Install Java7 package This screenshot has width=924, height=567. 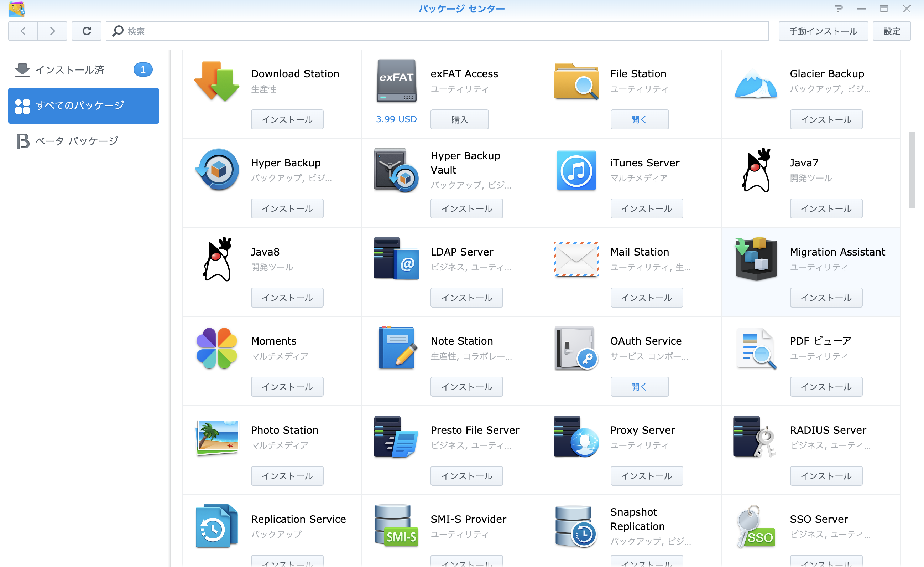826,208
